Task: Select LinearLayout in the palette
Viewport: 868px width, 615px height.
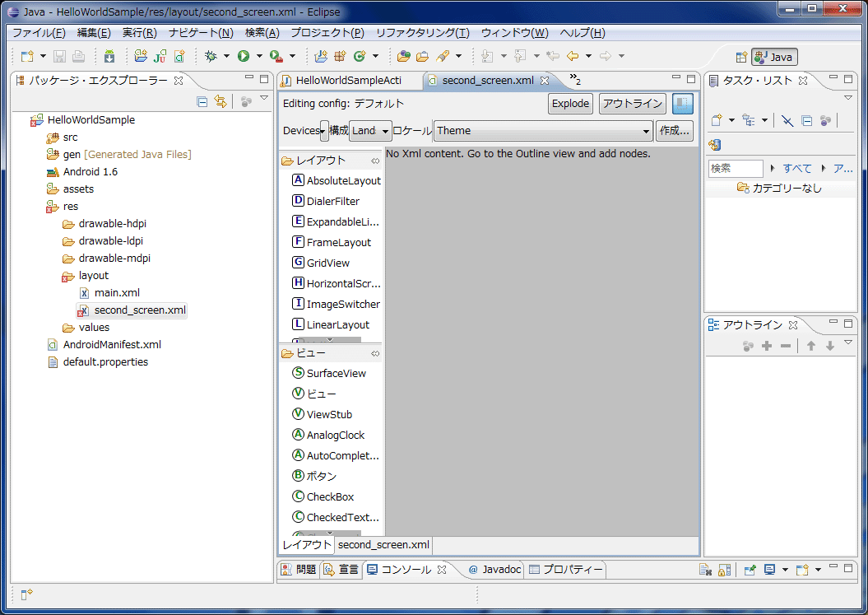Action: [337, 324]
